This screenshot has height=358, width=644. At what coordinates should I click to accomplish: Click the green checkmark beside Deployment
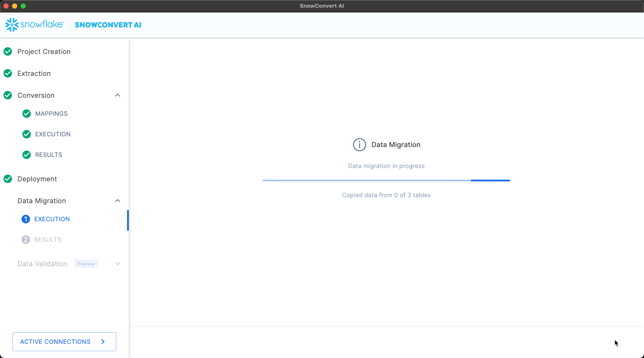(x=8, y=179)
